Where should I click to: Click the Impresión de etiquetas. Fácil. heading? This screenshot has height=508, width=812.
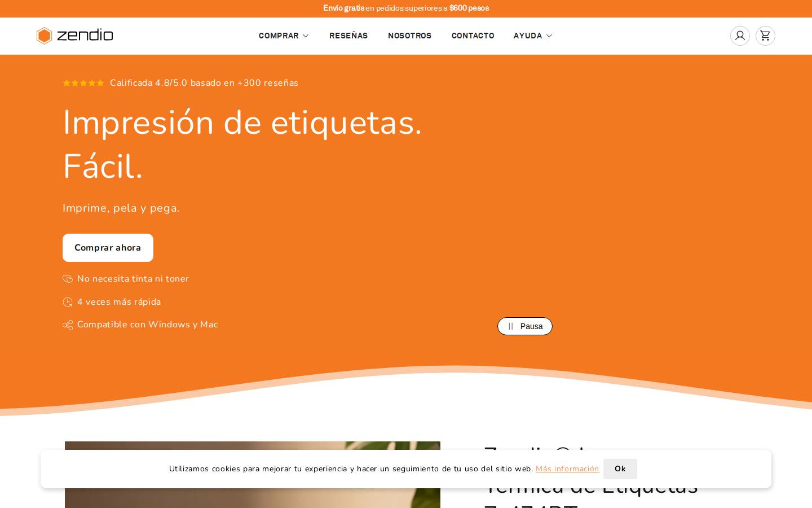[x=242, y=144]
